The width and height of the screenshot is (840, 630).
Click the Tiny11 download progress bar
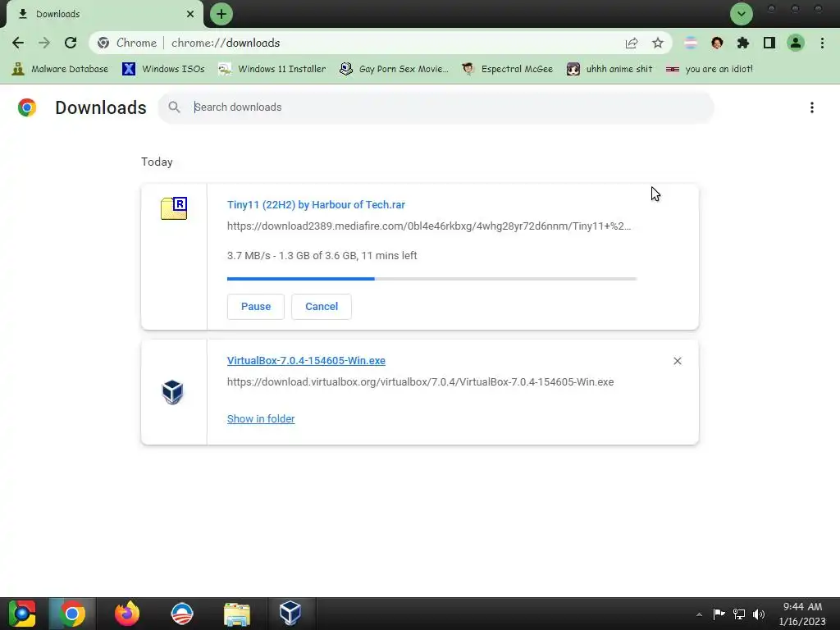[431, 279]
